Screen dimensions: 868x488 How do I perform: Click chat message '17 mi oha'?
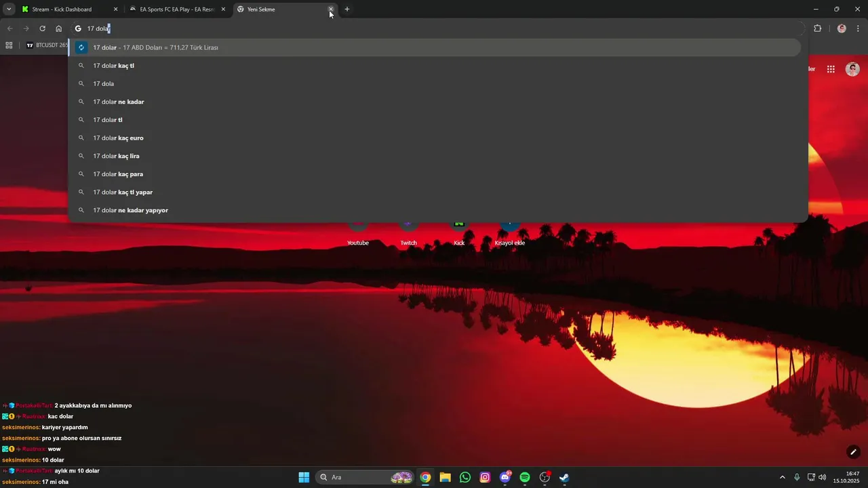[x=55, y=482]
